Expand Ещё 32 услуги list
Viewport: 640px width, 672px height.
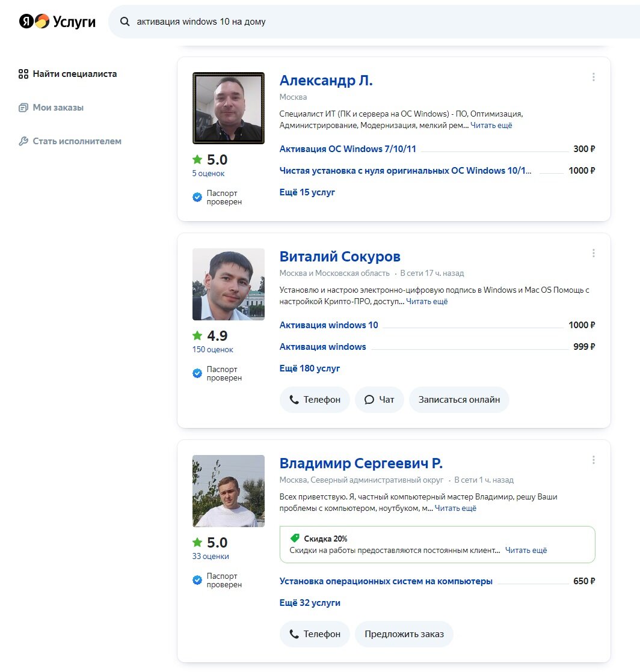coord(310,603)
